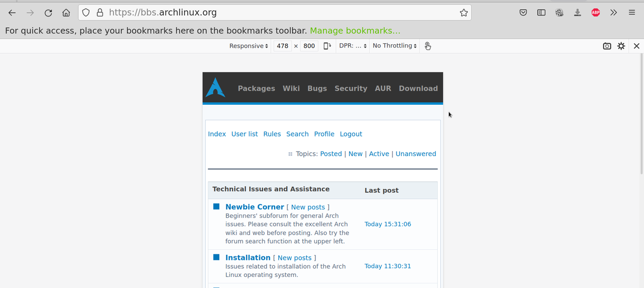The height and width of the screenshot is (288, 644).
Task: Open last post Today 15:31:06
Action: (388, 224)
